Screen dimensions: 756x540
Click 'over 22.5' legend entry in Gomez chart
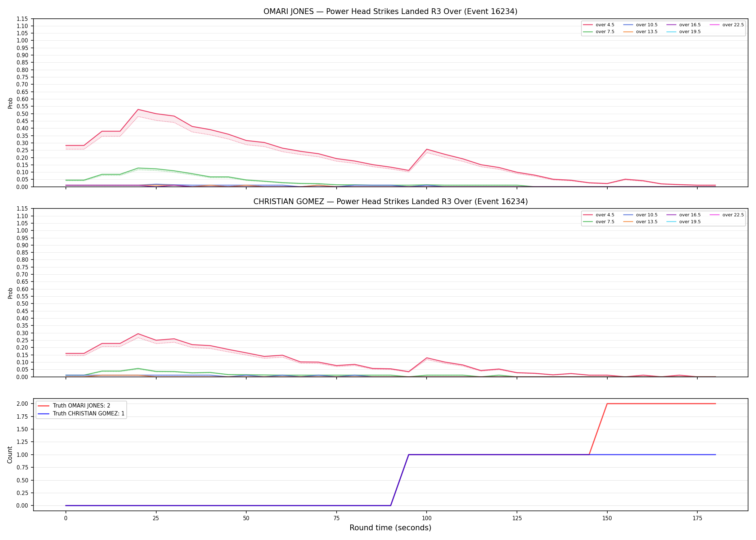(726, 215)
